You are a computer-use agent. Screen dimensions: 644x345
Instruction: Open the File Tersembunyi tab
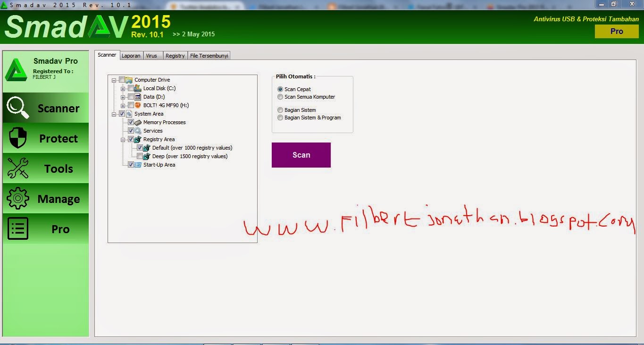click(209, 55)
